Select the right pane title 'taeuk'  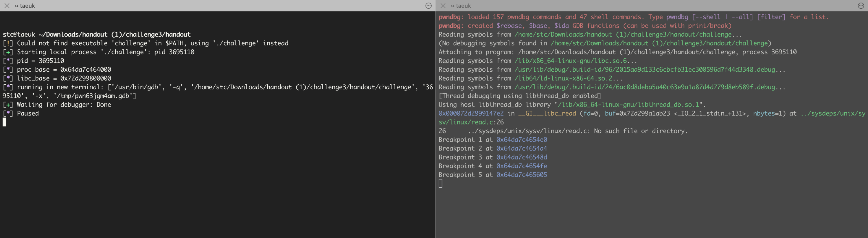[x=463, y=6]
